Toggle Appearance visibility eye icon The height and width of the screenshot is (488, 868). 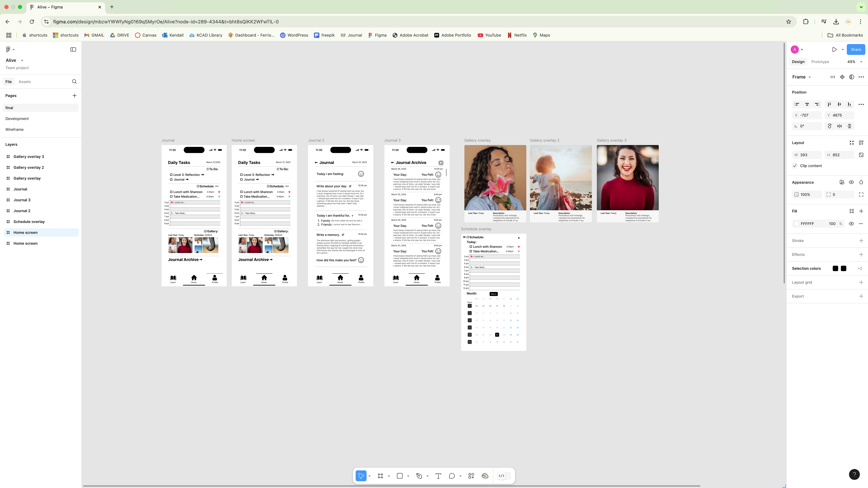(851, 182)
